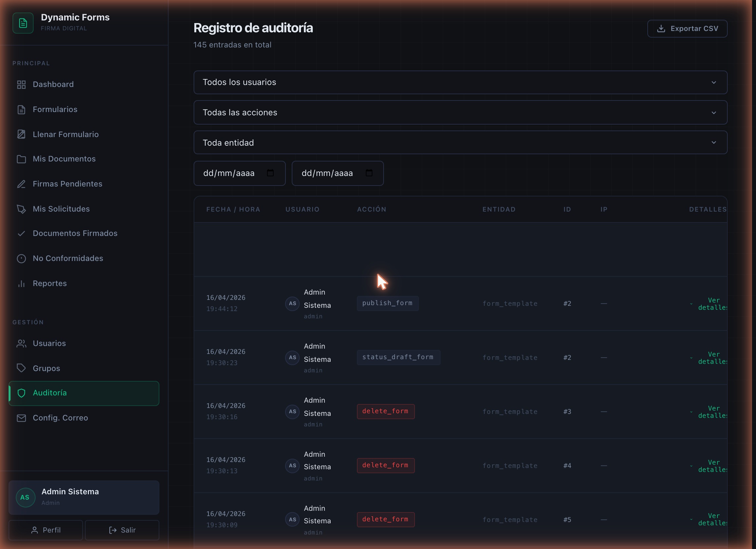Click the ENTIDAD column header
This screenshot has height=549, width=756.
(x=499, y=210)
